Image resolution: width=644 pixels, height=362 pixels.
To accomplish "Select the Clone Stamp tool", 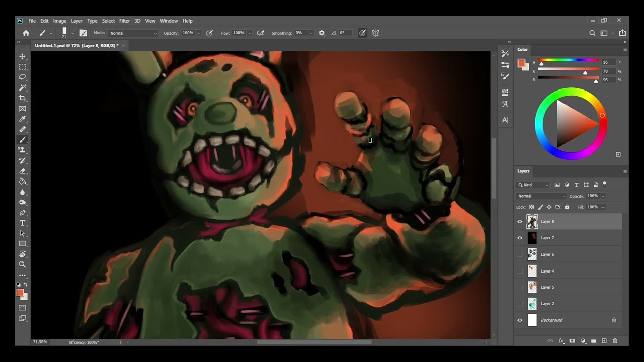I will (23, 150).
